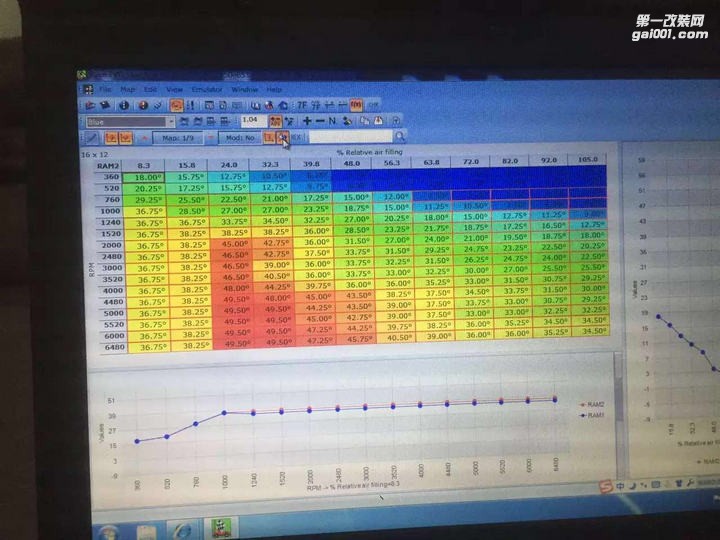The width and height of the screenshot is (720, 540).
Task: Toggle the orange icon right of Mod: No
Action: tap(270, 137)
